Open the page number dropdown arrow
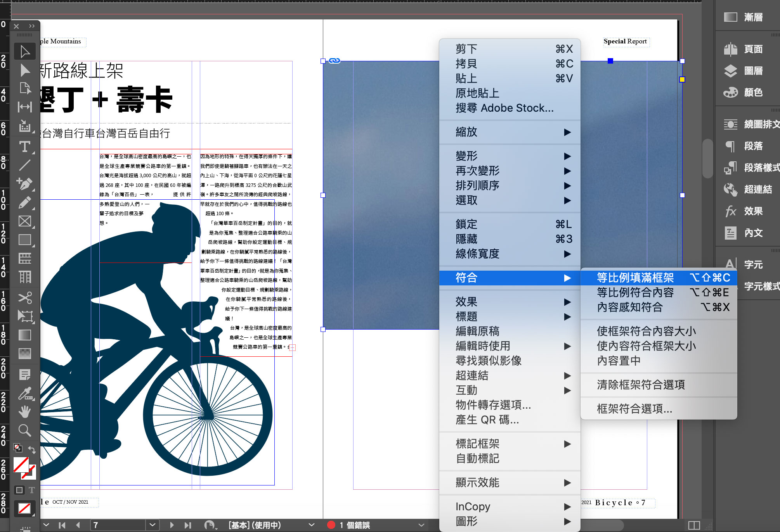 pyautogui.click(x=152, y=525)
